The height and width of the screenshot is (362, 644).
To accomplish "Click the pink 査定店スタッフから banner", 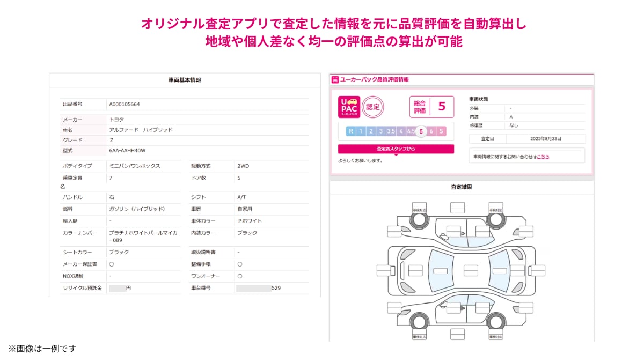I will [396, 149].
